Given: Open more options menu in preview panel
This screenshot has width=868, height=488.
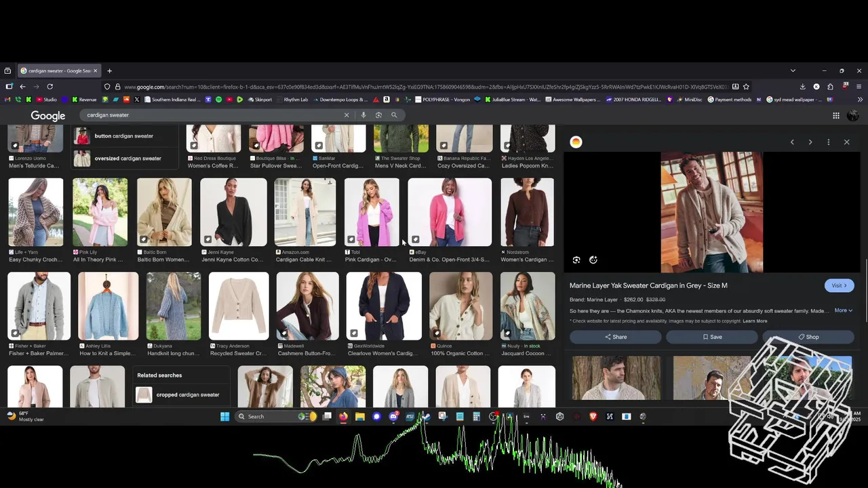Looking at the screenshot, I should (828, 142).
